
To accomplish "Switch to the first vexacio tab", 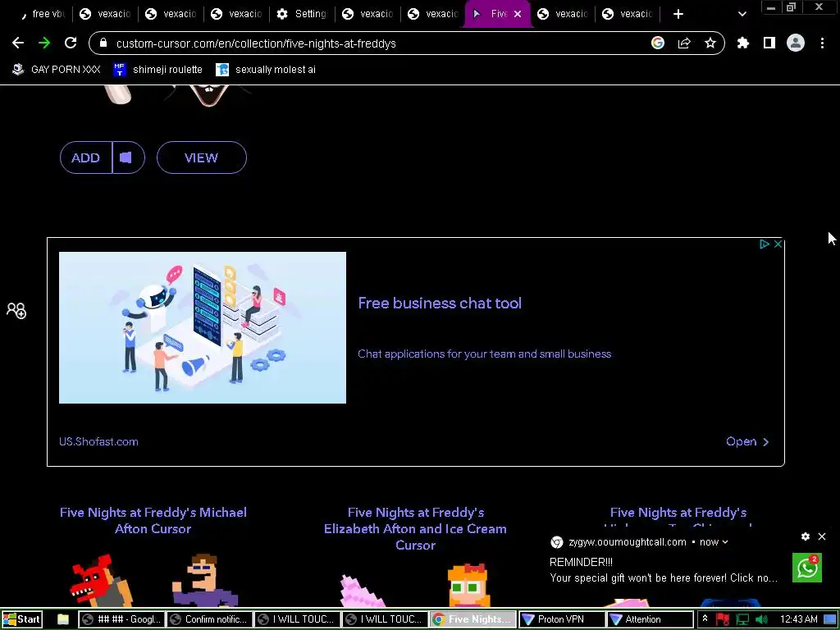I will point(105,14).
